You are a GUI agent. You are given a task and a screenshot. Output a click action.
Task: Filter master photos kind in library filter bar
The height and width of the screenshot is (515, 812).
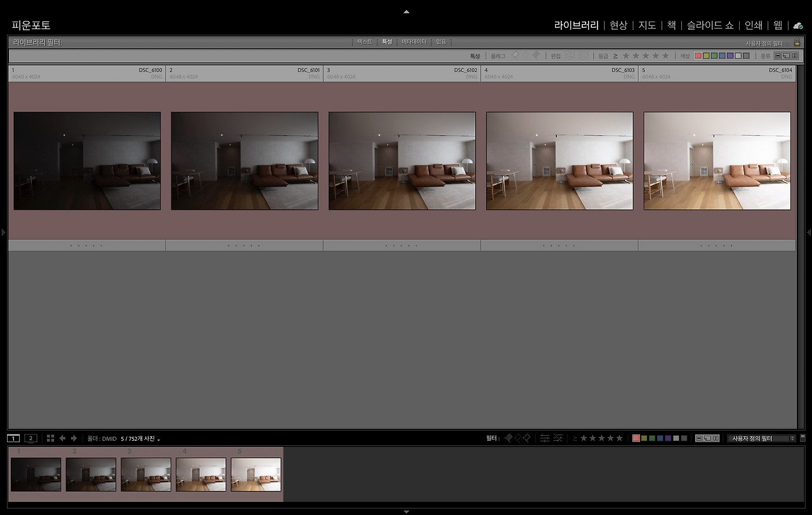778,56
